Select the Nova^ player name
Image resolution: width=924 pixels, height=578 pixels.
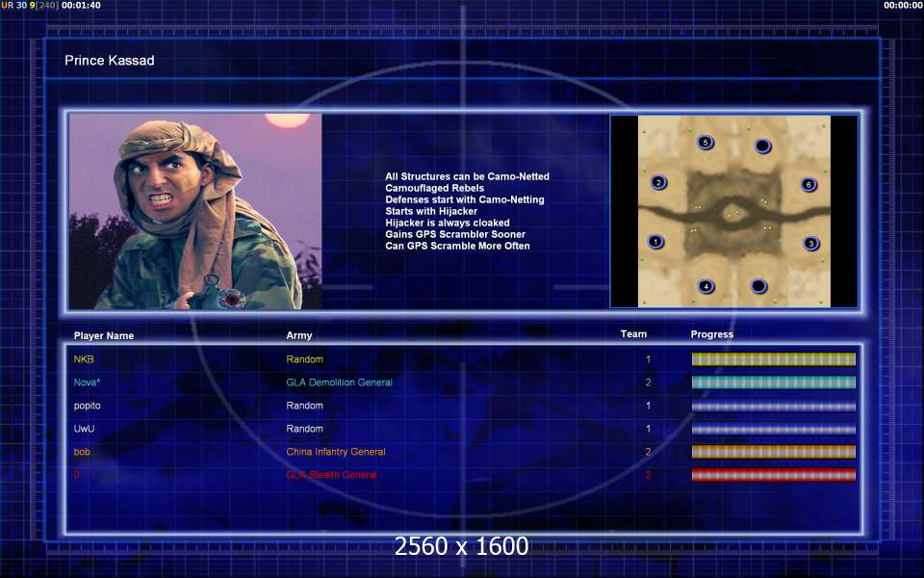tap(87, 382)
